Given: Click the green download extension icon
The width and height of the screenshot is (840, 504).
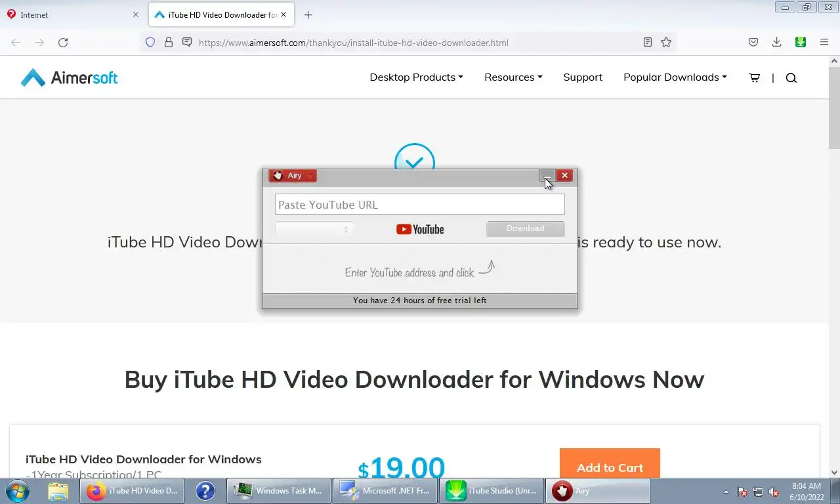Looking at the screenshot, I should 801,42.
